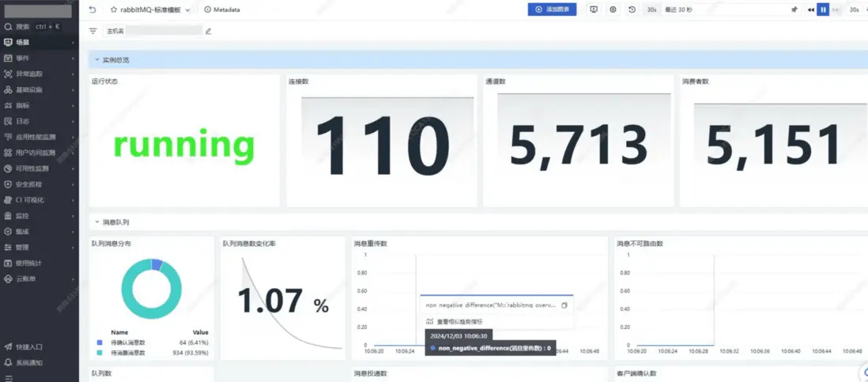Open dashboard settings gear icon
Screen dimensions: 868x382
[613, 9]
